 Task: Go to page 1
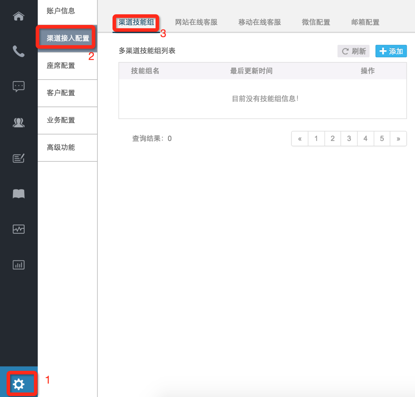(x=316, y=139)
